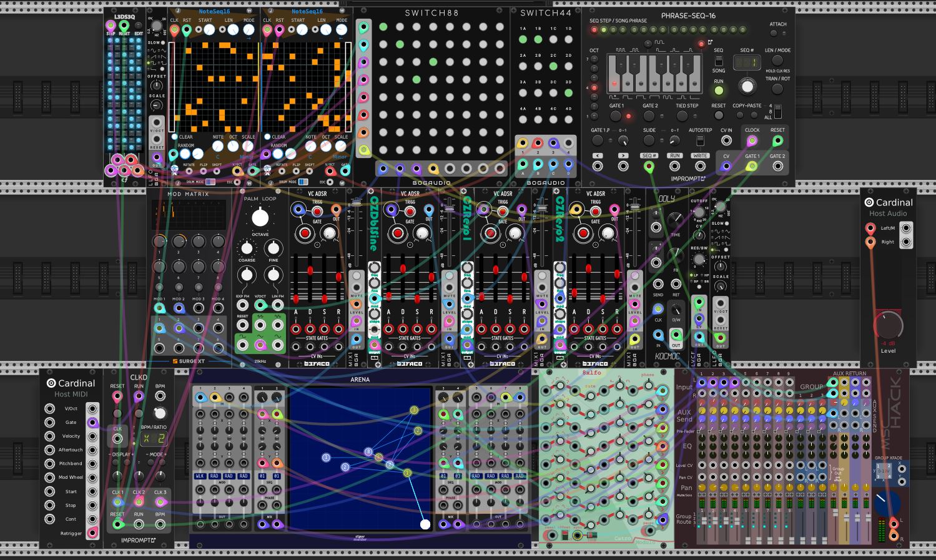Screen dimensions: 936x560
Task: Click the Palm Loop EXP FM jack
Action: coord(242,305)
